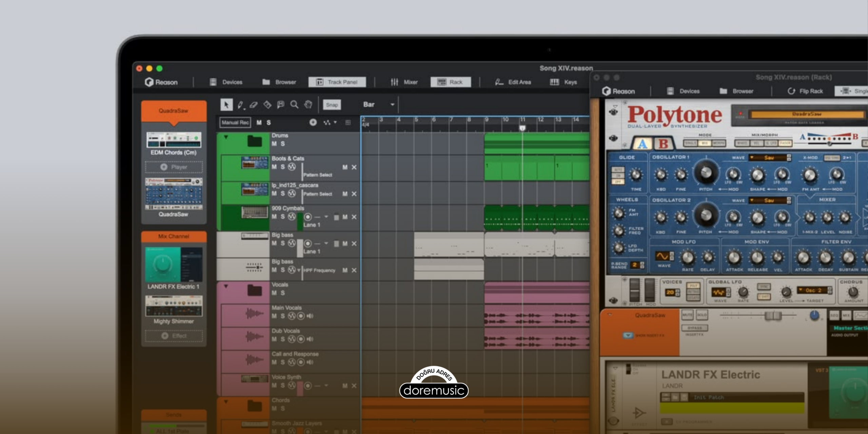Solo the 909 Cymbals track

[283, 217]
